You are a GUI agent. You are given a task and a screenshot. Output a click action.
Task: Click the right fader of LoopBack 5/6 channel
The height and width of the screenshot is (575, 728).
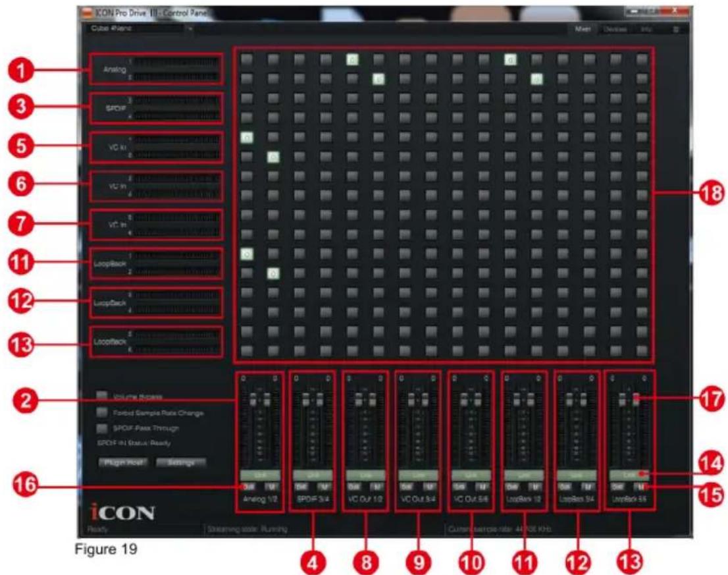636,399
